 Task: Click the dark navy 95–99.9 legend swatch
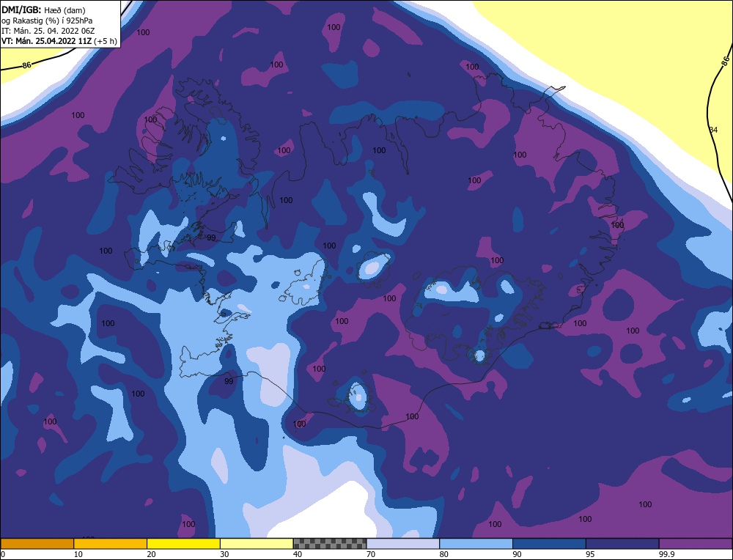pos(622,544)
